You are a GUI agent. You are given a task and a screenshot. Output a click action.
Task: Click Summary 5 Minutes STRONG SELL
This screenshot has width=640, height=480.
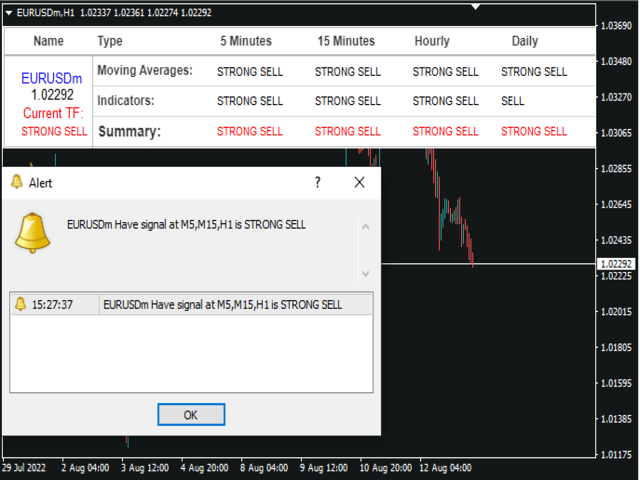coord(250,131)
